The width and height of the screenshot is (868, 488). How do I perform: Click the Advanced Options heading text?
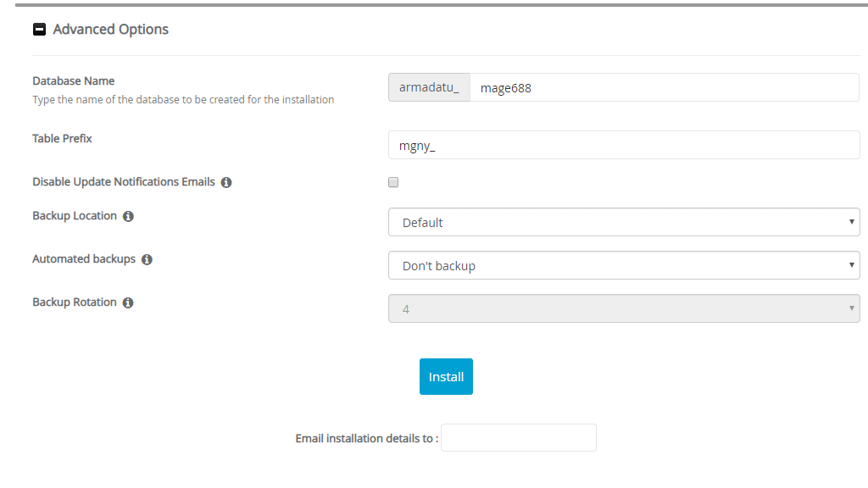tap(110, 30)
